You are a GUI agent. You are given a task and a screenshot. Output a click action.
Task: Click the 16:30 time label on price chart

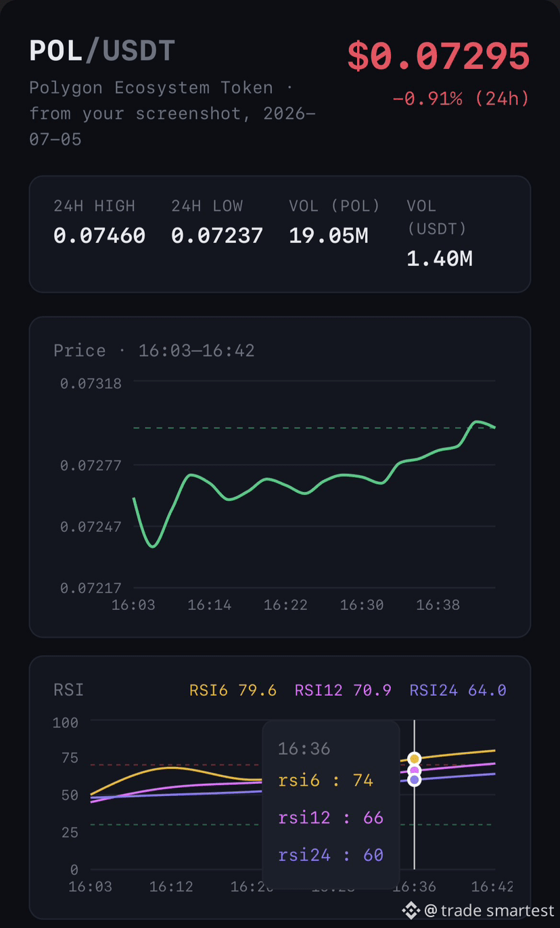(x=362, y=605)
